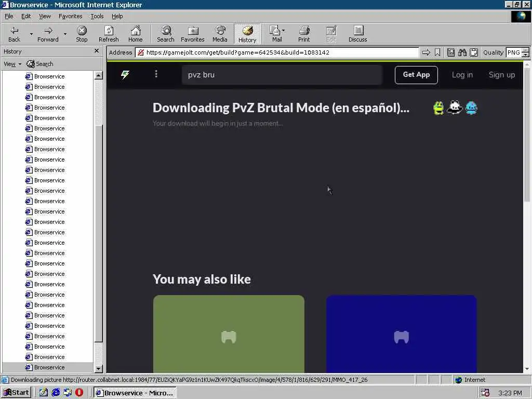532x399 pixels.
Task: Click the Go arrow next to the address
Action: [x=426, y=52]
